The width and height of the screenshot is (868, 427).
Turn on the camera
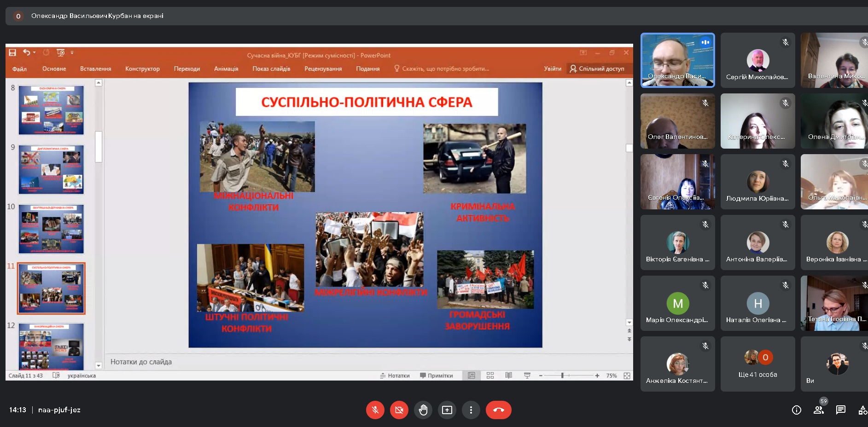[x=399, y=410]
